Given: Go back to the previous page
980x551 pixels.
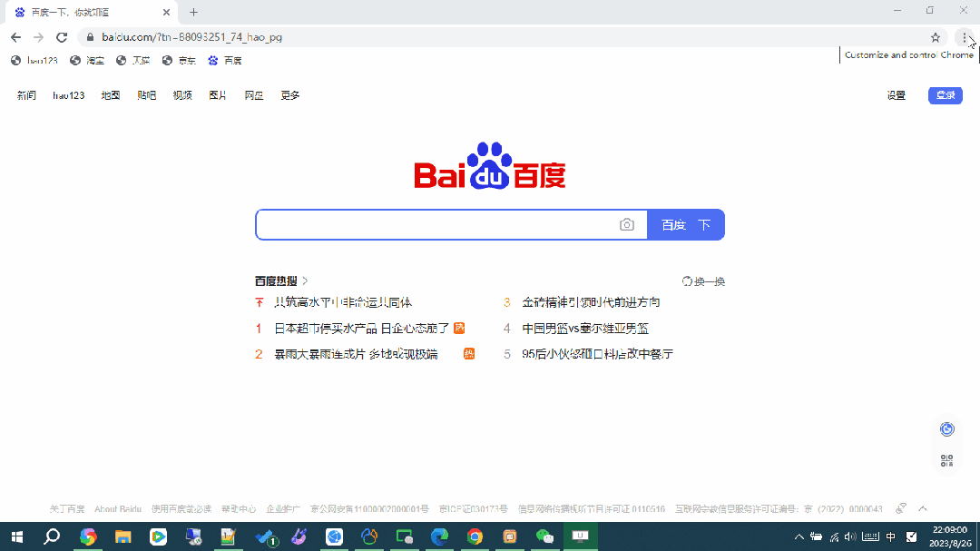Looking at the screenshot, I should coord(15,37).
